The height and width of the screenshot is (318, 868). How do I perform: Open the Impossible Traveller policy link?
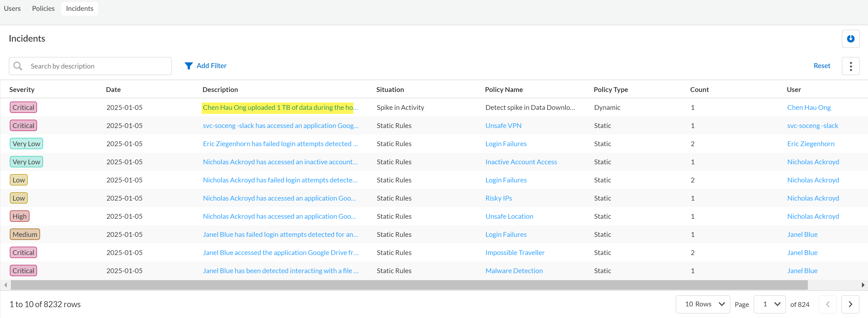pyautogui.click(x=515, y=252)
